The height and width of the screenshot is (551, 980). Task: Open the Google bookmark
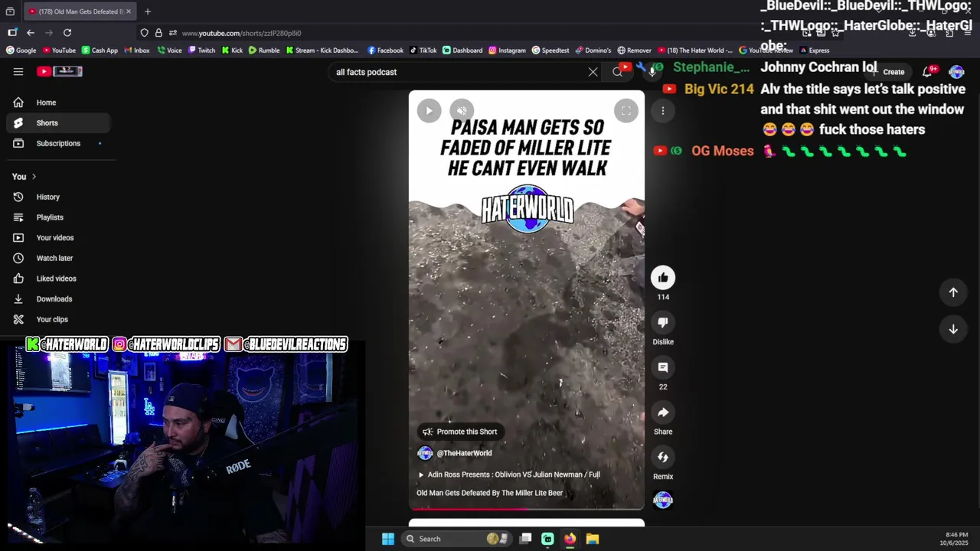[x=21, y=51]
